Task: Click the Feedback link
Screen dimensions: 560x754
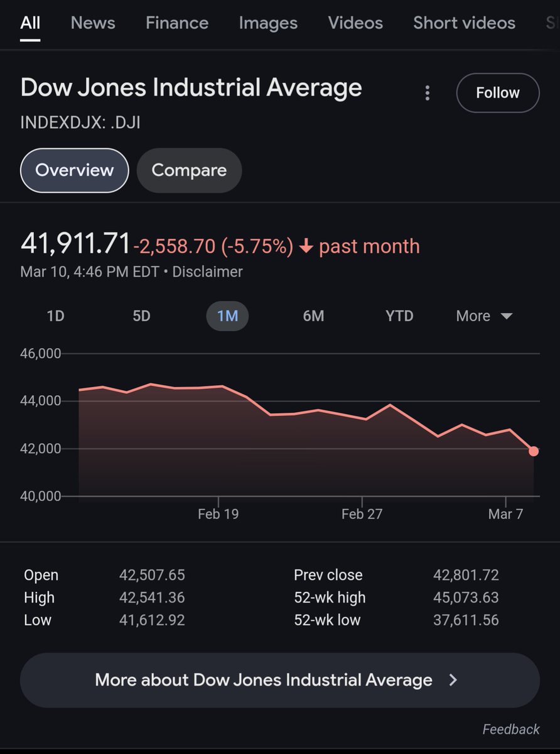Action: 511,729
